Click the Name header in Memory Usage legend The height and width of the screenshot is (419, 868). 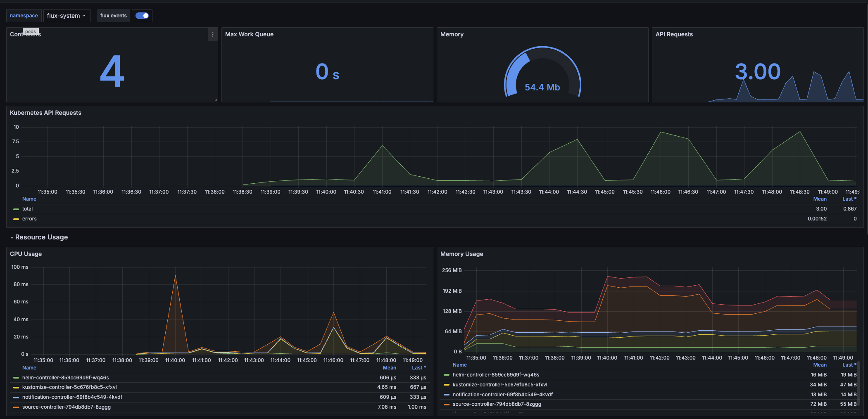tap(459, 365)
